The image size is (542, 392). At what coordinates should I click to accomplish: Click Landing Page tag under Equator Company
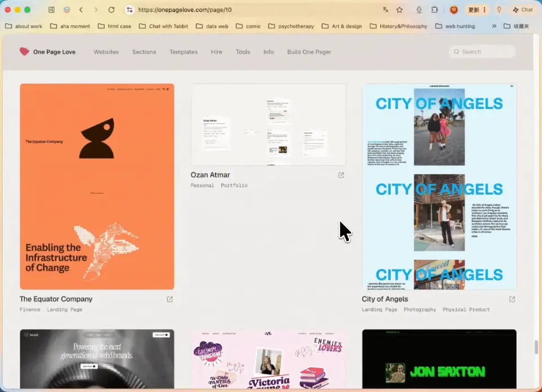(64, 310)
